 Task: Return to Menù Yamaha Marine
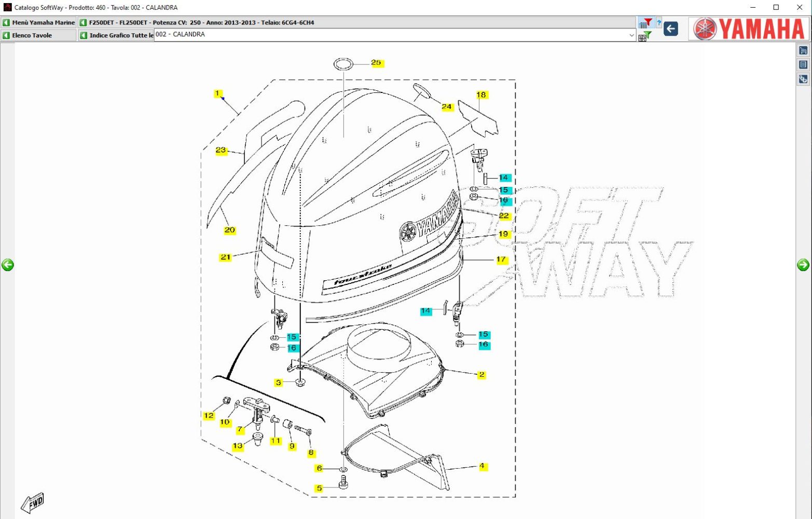(x=39, y=23)
